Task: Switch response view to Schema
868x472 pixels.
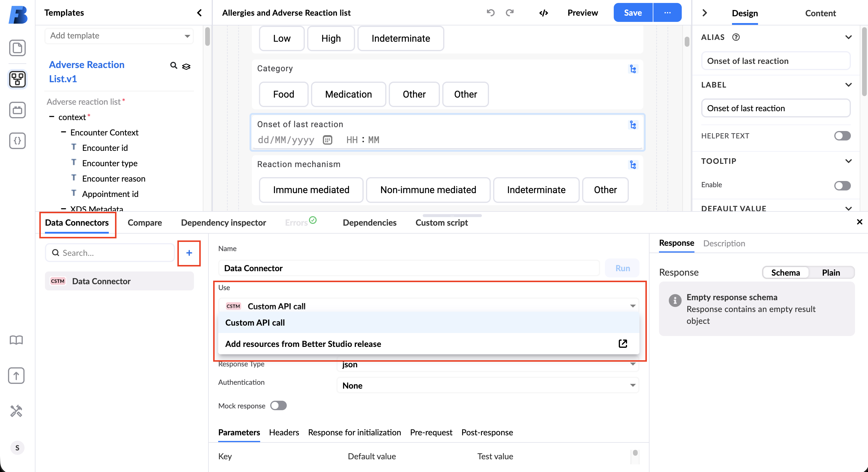Action: click(786, 272)
